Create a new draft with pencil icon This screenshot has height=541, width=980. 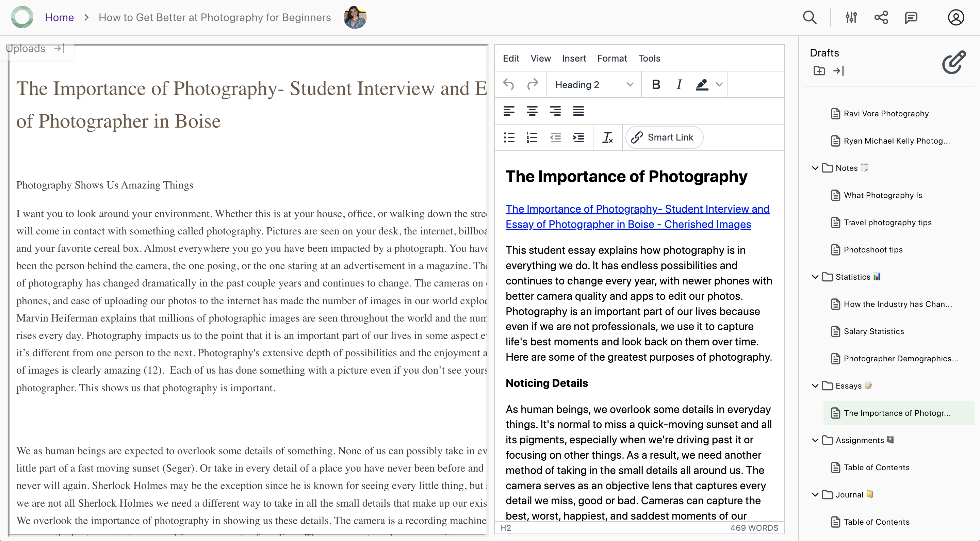(954, 62)
